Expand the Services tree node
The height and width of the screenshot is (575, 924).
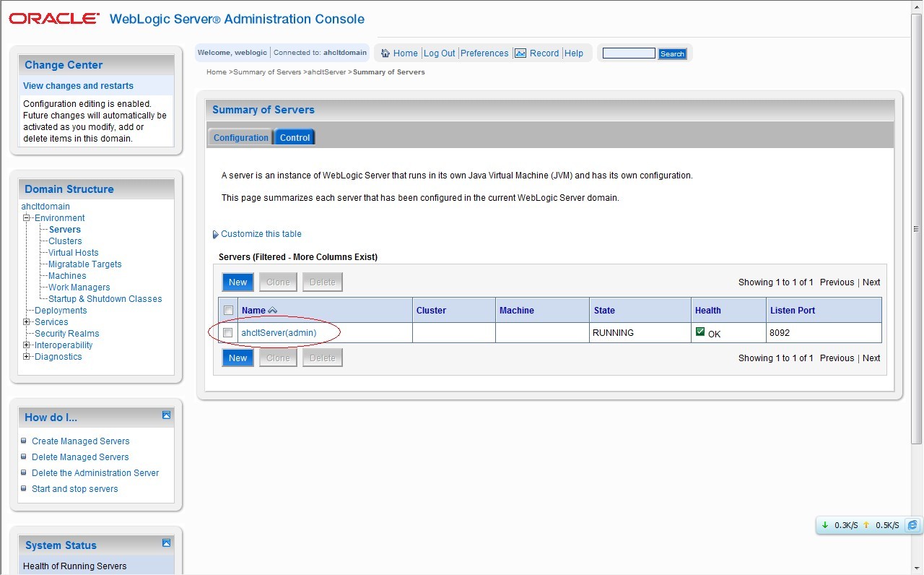27,322
